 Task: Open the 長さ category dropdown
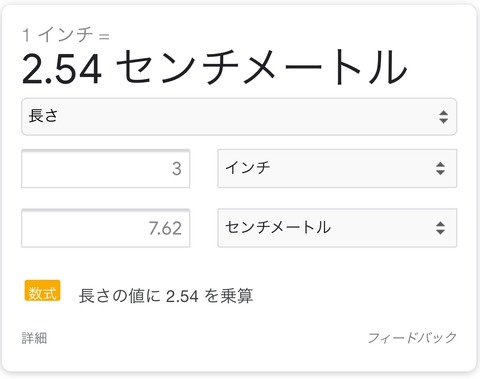(239, 117)
